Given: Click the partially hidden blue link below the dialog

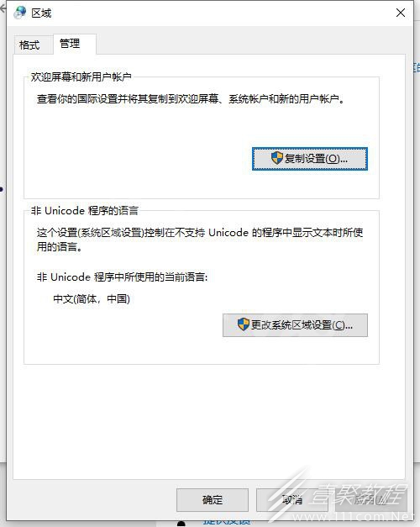Looking at the screenshot, I should [227, 523].
